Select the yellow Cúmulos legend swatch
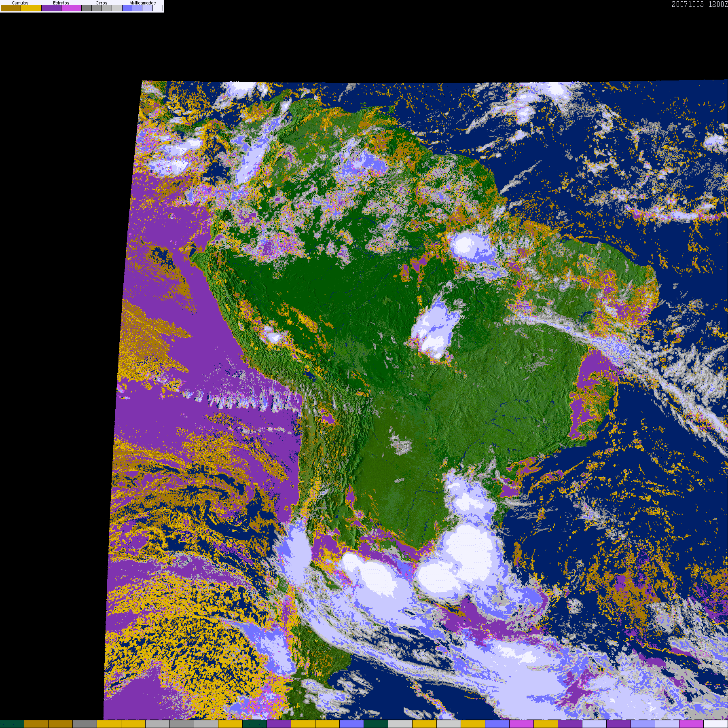 click(31, 8)
